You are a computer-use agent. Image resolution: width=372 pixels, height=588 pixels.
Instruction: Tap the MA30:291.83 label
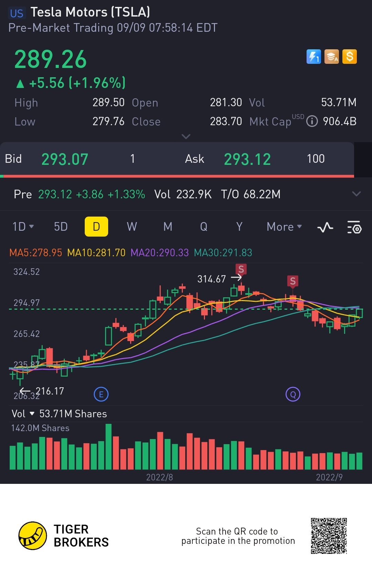coord(223,253)
